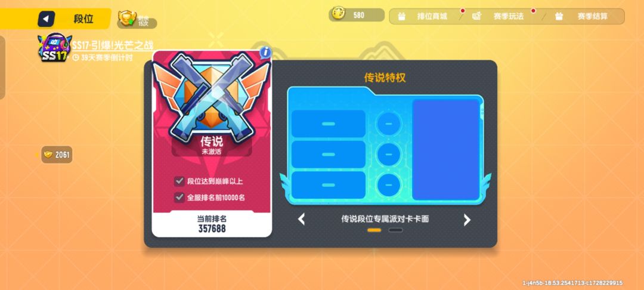Select the first orange page indicator

point(374,230)
